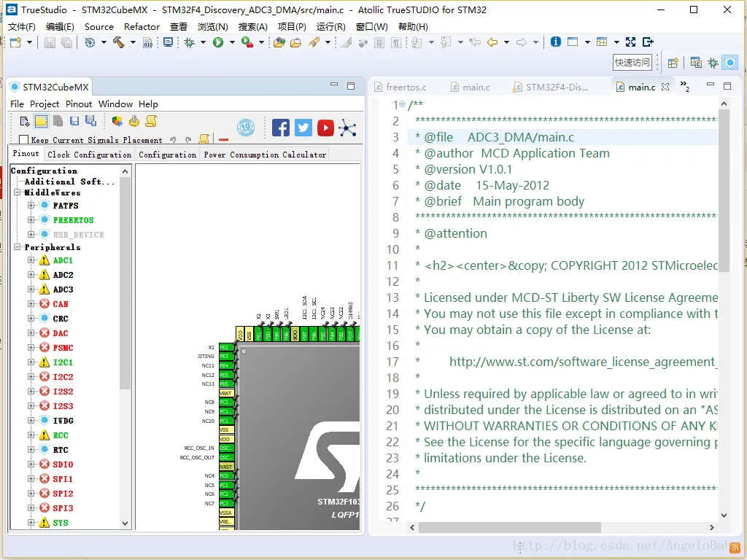747x560 pixels.
Task: Click the 10 years anniversary badge icon
Action: pyautogui.click(x=246, y=128)
